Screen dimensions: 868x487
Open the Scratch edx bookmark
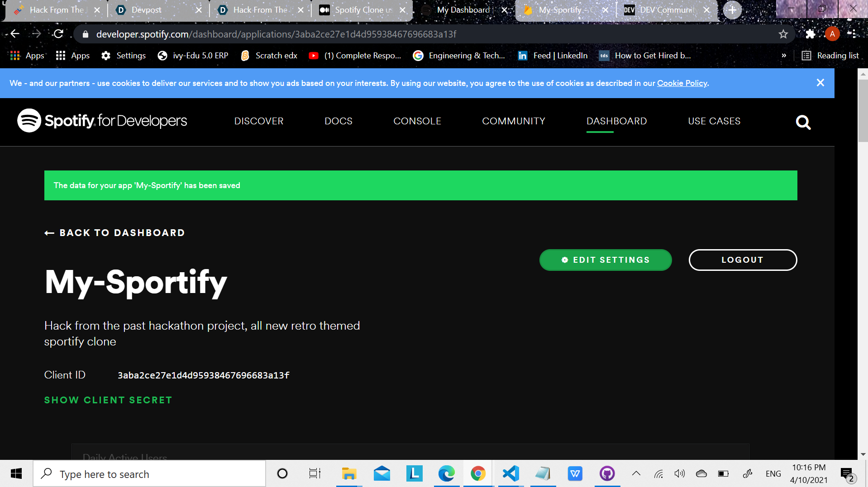click(x=269, y=56)
